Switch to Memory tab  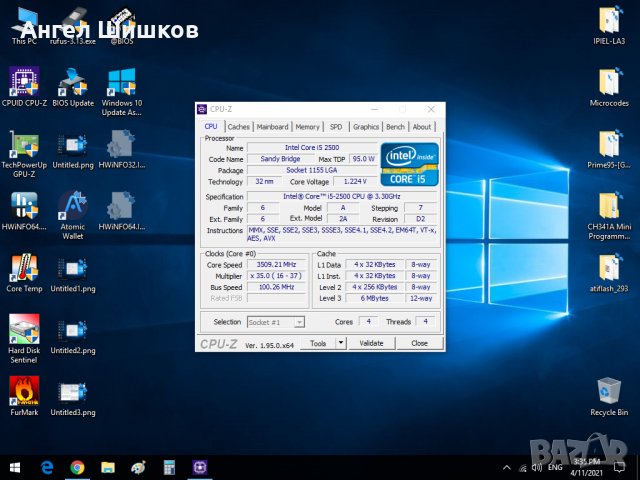307,127
